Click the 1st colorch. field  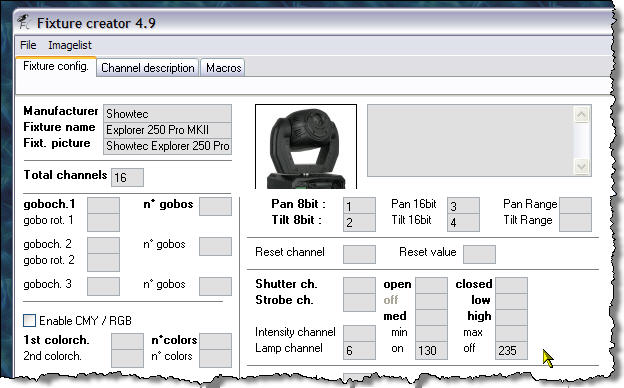click(127, 342)
